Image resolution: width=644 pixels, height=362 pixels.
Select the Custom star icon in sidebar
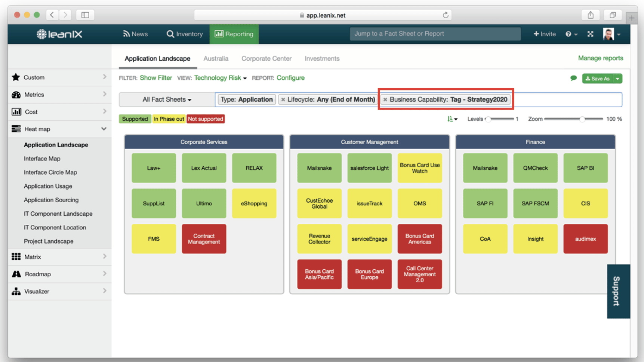point(16,77)
